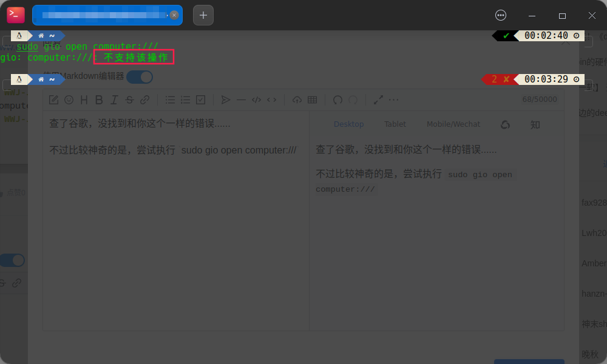The image size is (607, 364).
Task: Select the Bold formatting icon
Action: pos(99,99)
